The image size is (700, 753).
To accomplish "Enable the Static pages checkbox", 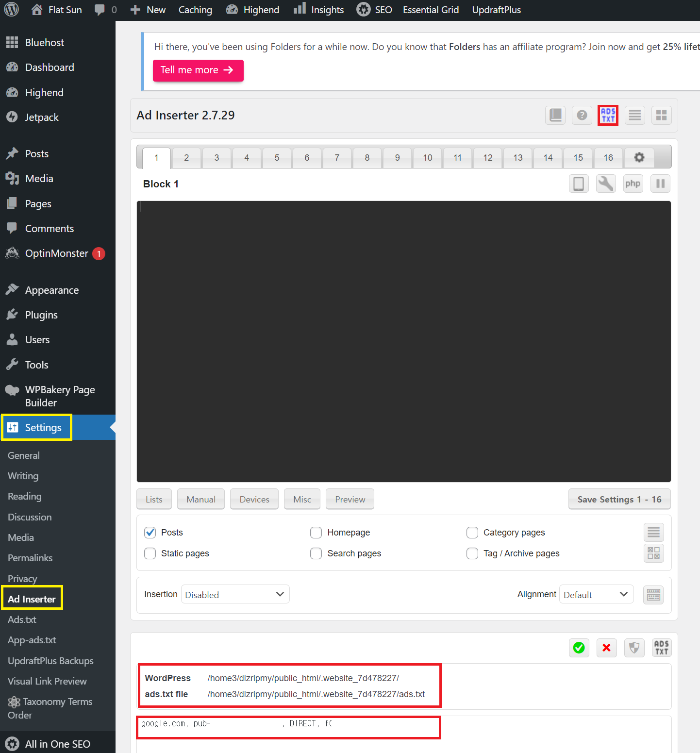I will pos(150,553).
